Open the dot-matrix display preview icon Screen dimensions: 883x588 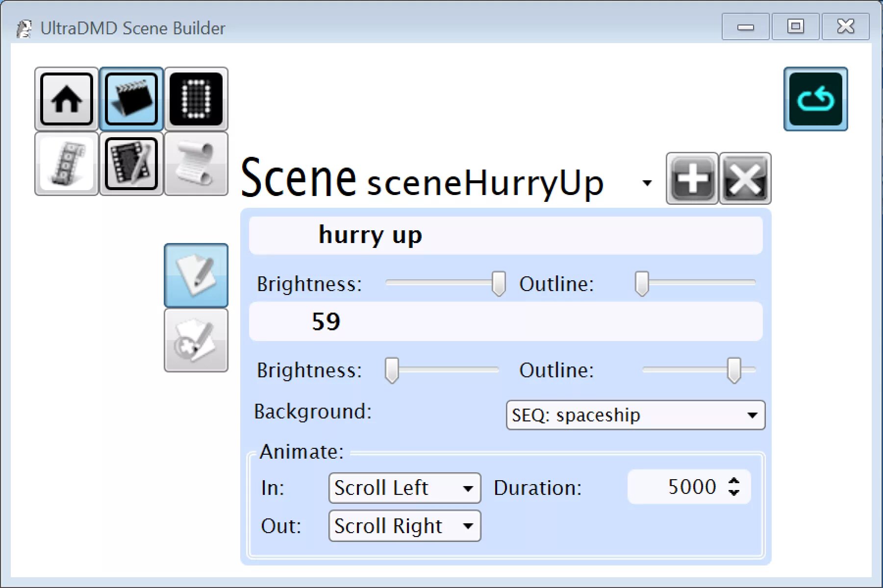pyautogui.click(x=196, y=99)
